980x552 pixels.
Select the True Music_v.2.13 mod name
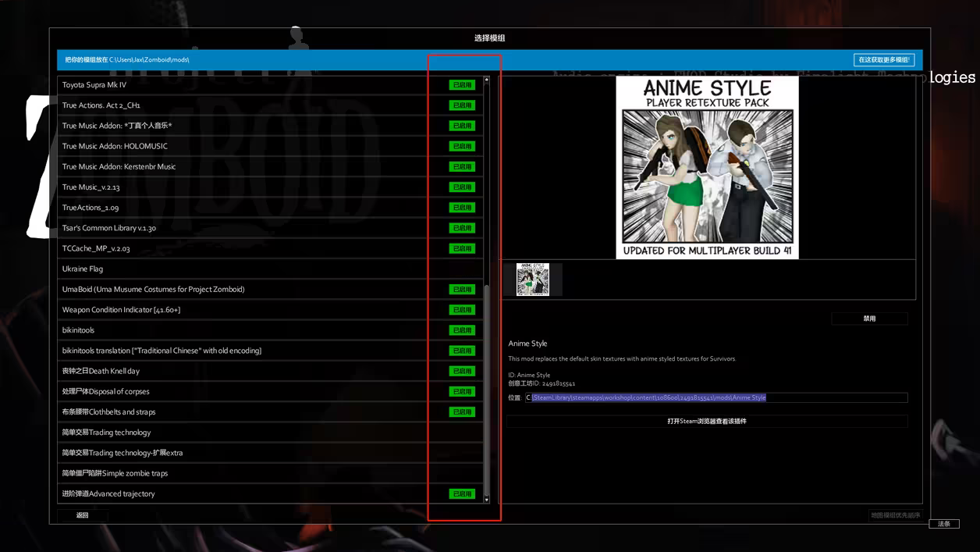coord(91,187)
